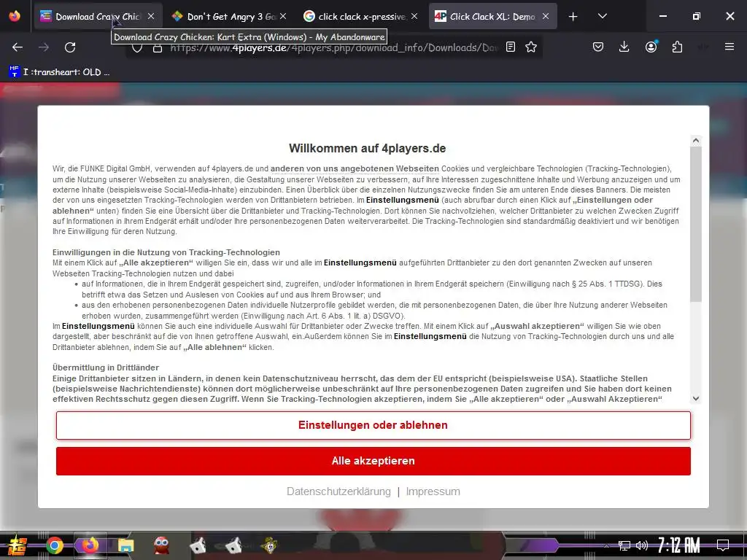Toggle Reader View in the address bar
747x560 pixels.
511,47
